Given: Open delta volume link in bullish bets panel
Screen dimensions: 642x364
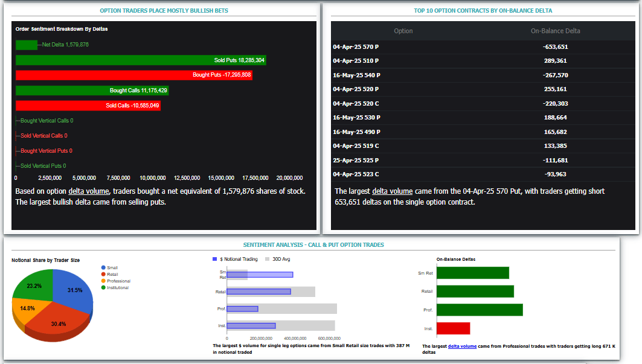Looking at the screenshot, I should [89, 191].
